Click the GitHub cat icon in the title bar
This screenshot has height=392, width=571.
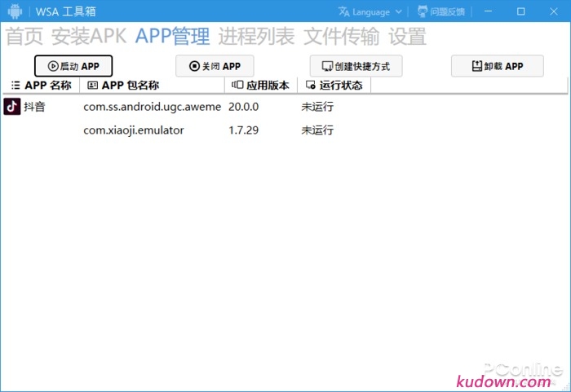pyautogui.click(x=423, y=11)
